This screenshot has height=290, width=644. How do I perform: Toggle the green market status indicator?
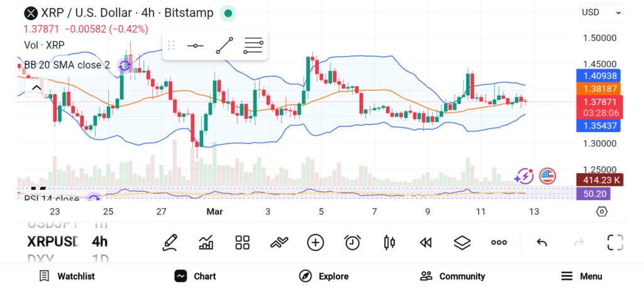click(228, 13)
